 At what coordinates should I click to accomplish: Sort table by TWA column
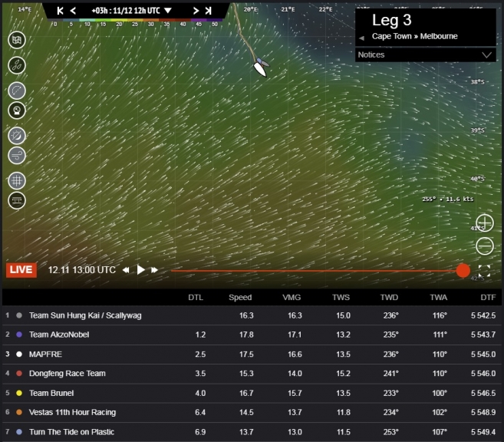click(x=439, y=297)
